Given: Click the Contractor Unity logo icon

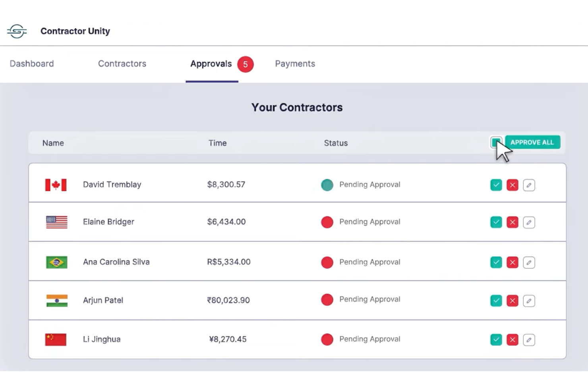Looking at the screenshot, I should (17, 31).
